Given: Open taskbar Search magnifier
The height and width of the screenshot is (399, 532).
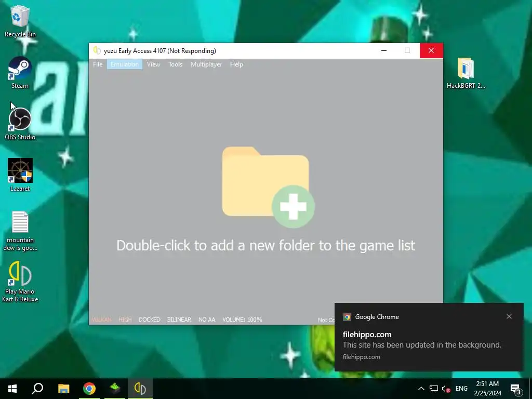Looking at the screenshot, I should (37, 389).
